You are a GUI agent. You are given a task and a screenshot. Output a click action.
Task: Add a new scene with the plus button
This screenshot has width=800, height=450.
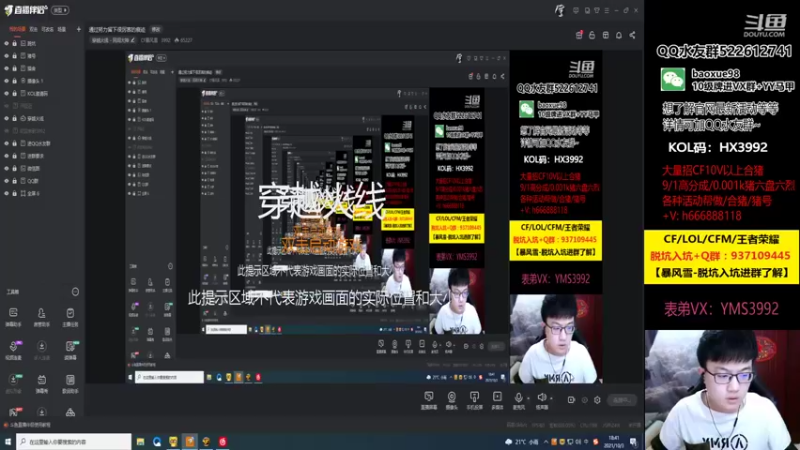pos(78,30)
